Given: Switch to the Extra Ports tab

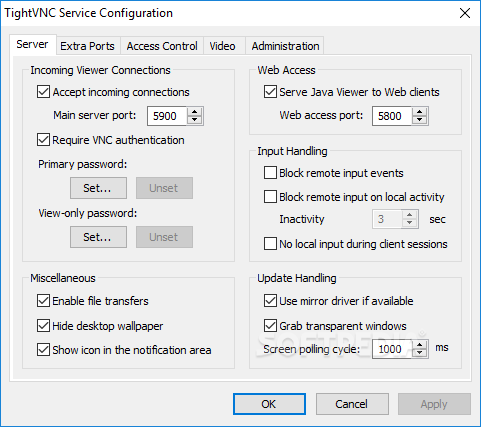Looking at the screenshot, I should tap(87, 46).
